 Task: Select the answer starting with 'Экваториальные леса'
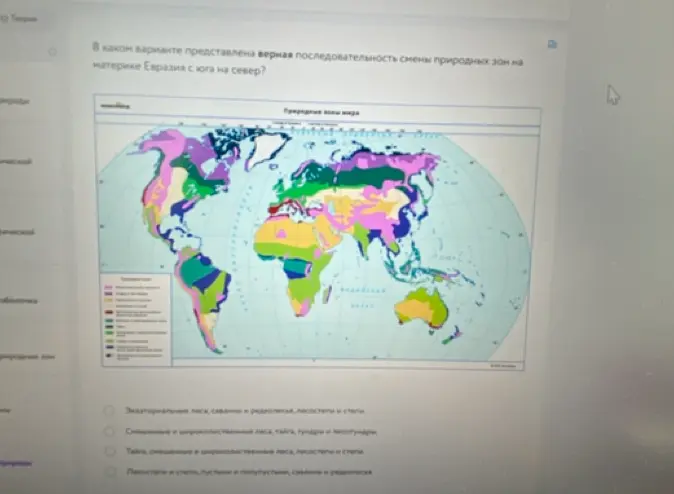tap(109, 411)
